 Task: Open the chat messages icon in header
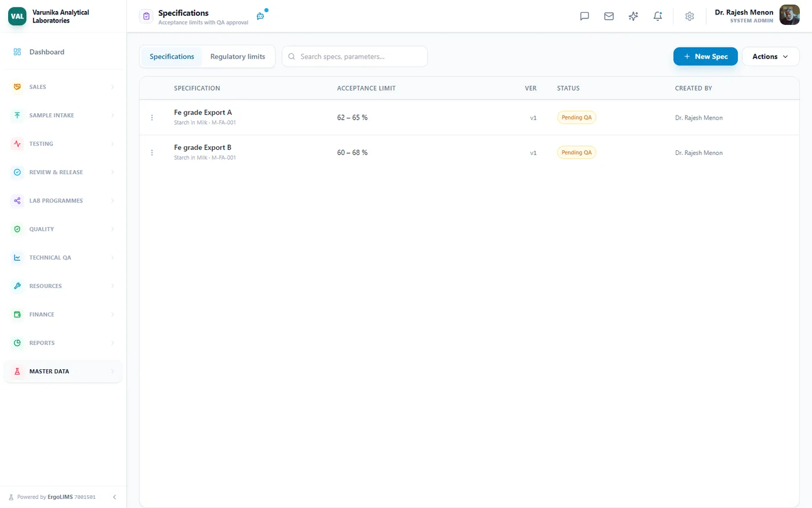click(x=585, y=16)
